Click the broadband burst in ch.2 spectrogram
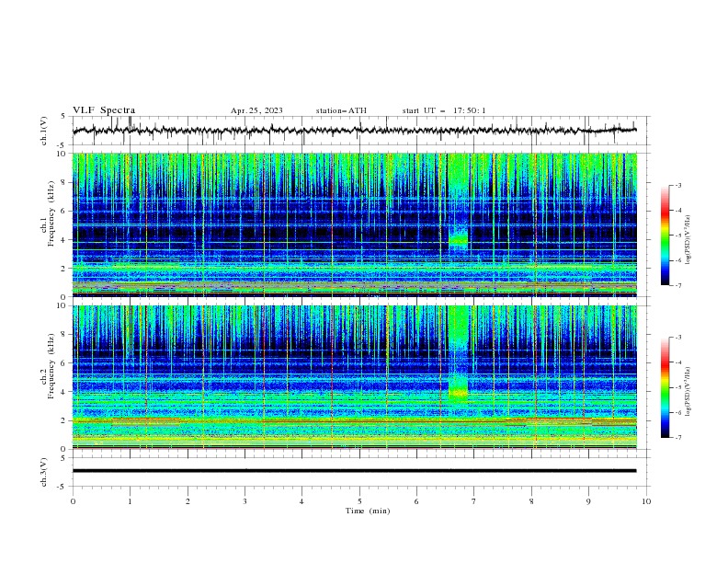Screen dimensions: 728x563 pyautogui.click(x=459, y=355)
